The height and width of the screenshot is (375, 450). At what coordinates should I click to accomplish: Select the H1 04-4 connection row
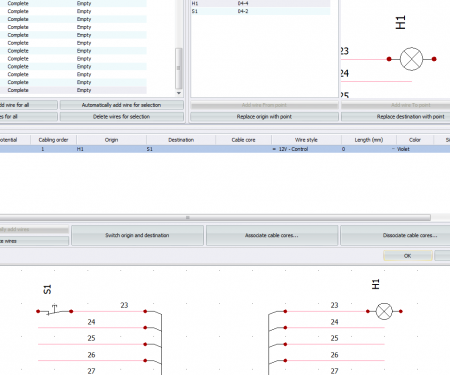click(260, 3)
